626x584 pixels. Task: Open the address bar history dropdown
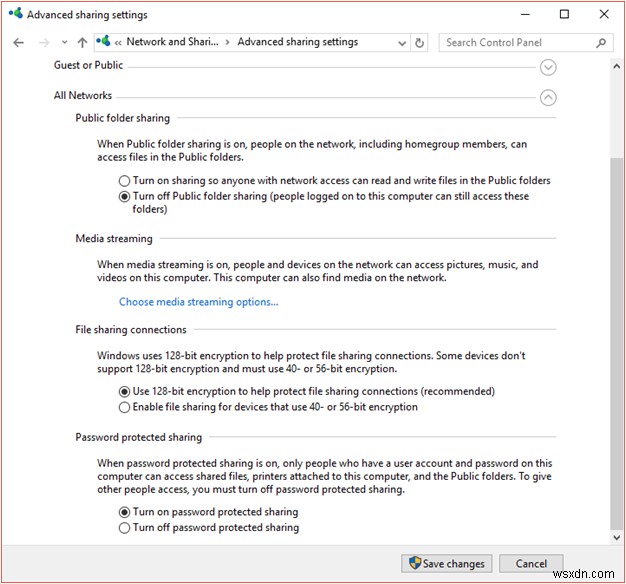pos(402,43)
